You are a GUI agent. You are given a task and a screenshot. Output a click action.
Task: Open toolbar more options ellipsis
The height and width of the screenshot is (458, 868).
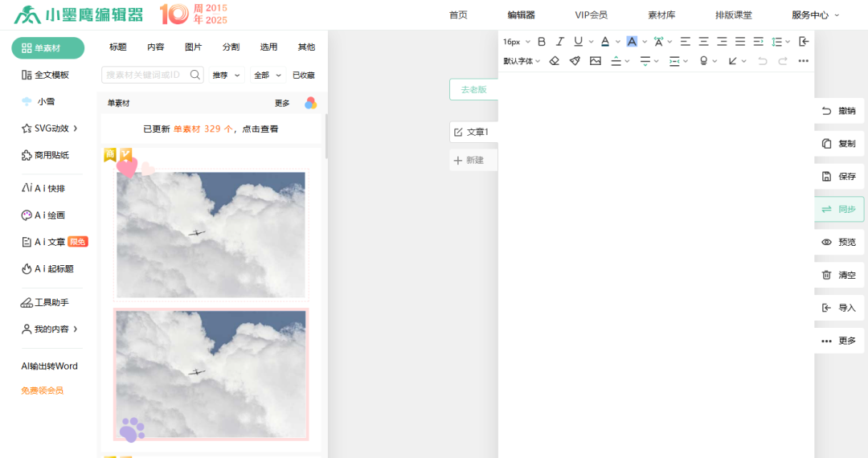click(803, 61)
